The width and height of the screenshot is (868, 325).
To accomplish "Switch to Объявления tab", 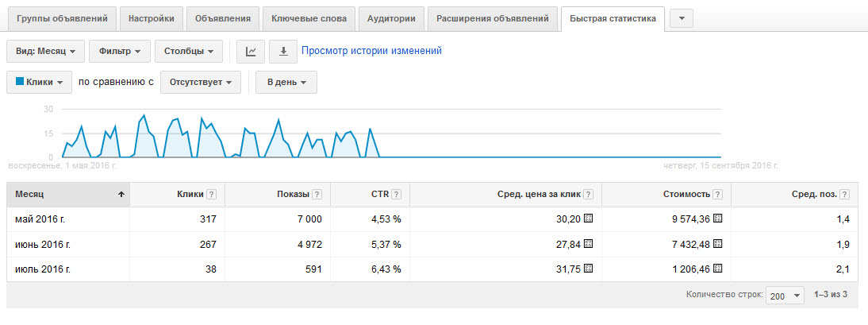I will pyautogui.click(x=223, y=18).
